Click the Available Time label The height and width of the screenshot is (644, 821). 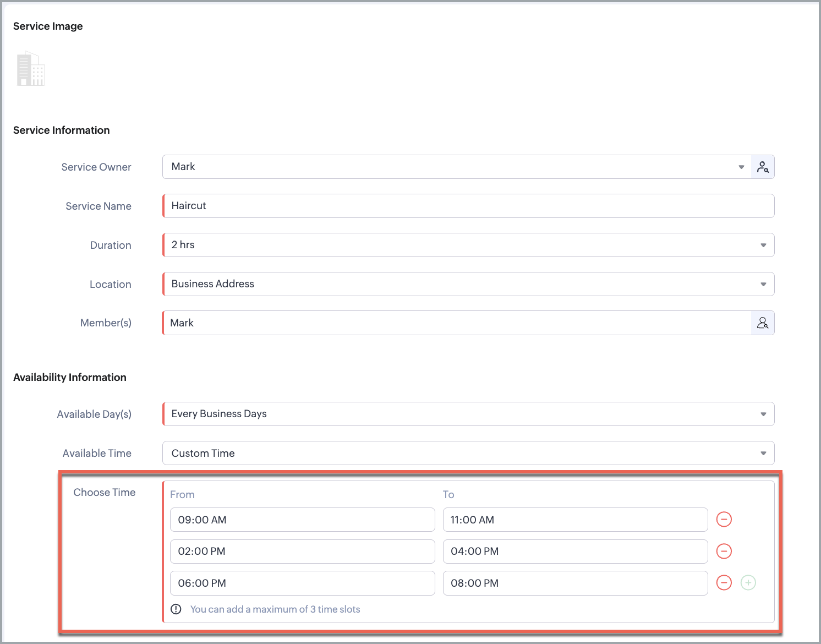click(x=97, y=453)
